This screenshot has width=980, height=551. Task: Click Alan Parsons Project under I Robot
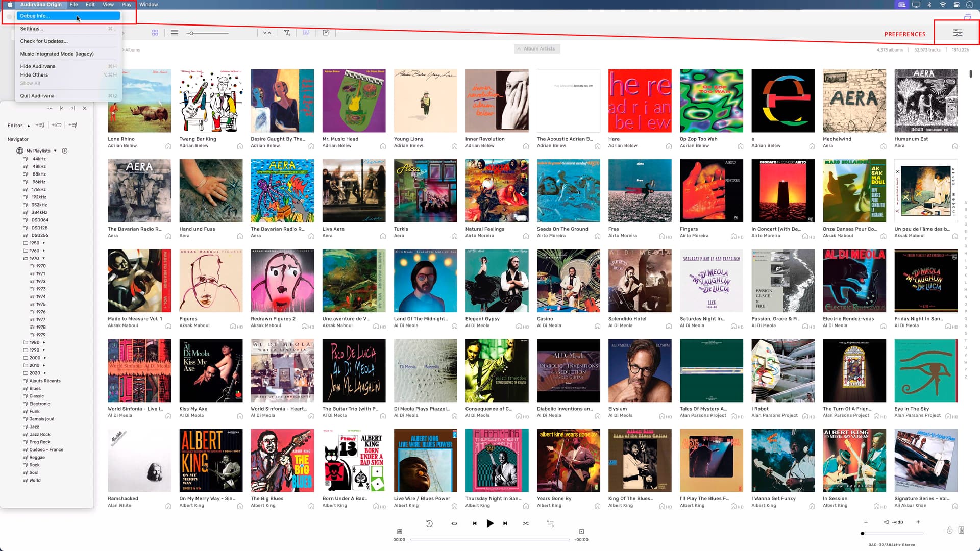coord(774,416)
